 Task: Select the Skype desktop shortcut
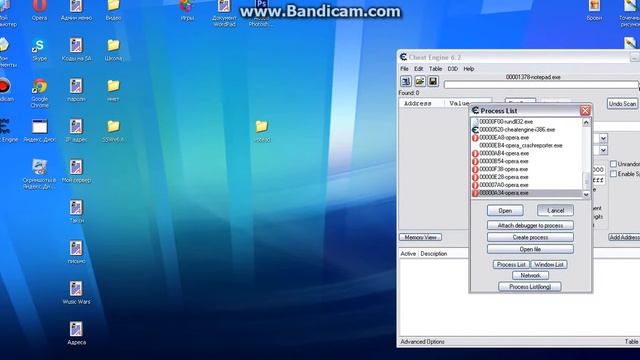pyautogui.click(x=39, y=50)
